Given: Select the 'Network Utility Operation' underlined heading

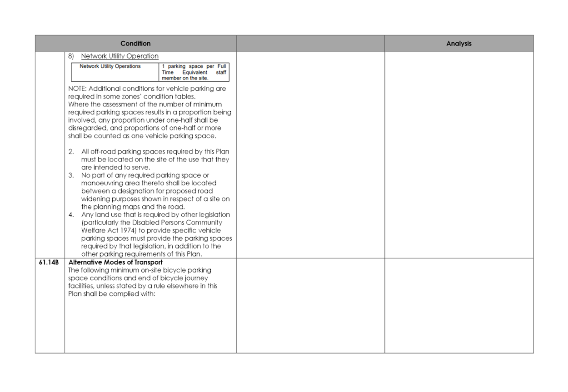Looking at the screenshot, I should 120,56.
